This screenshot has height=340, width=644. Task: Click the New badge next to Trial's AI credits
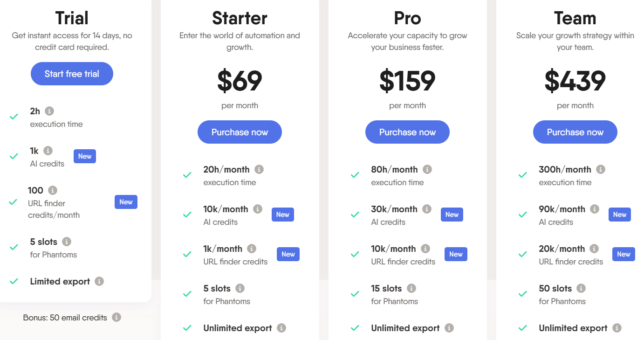(85, 156)
